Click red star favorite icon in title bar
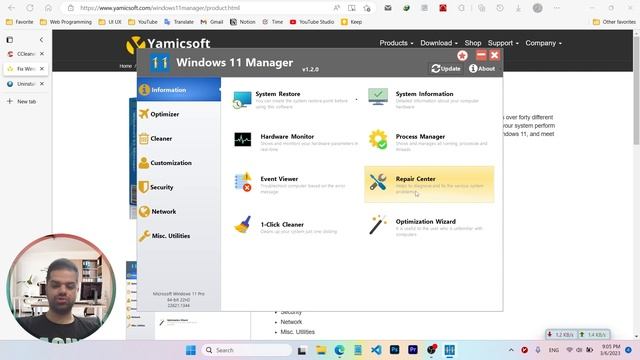The height and width of the screenshot is (360, 640). click(x=462, y=56)
